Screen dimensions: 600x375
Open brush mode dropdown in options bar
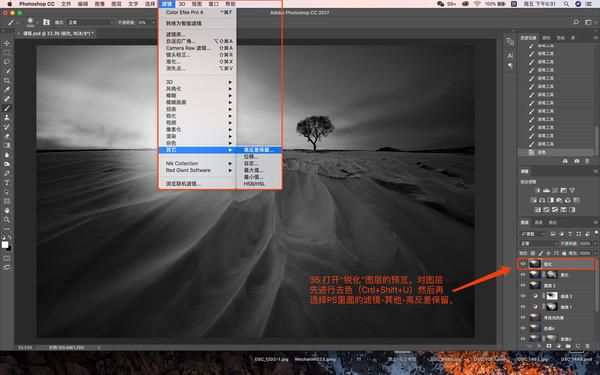coord(91,23)
